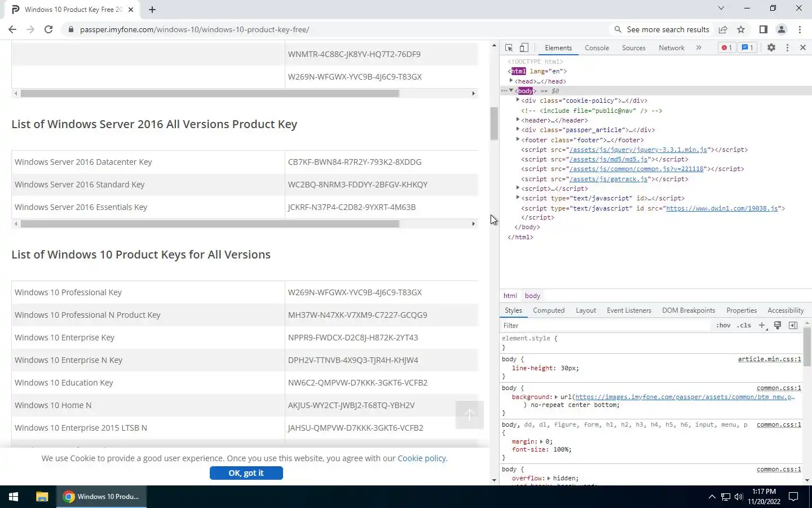Open the Cookie policy link
Image resolution: width=812 pixels, height=508 pixels.
[422, 458]
